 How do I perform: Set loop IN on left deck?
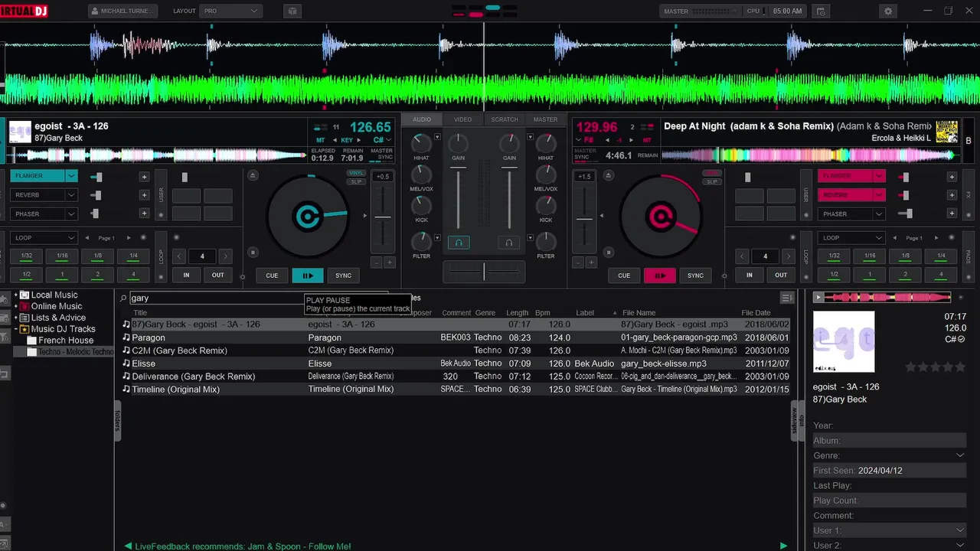(186, 275)
